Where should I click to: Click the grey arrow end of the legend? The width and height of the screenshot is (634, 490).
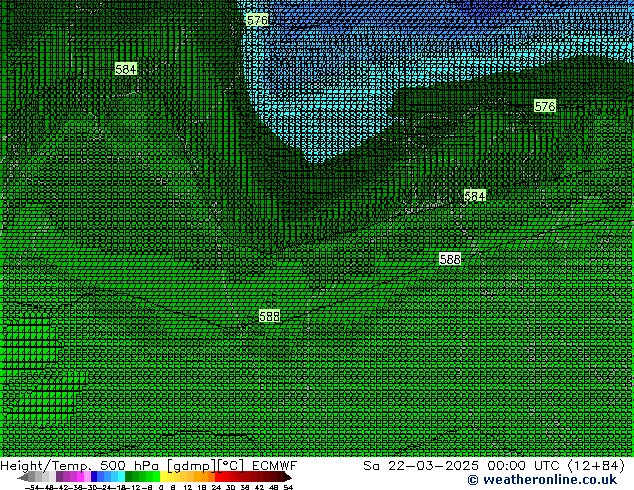coord(23,477)
